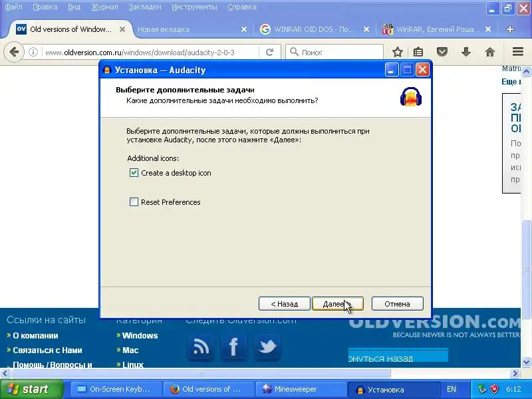Close the Новая вкладка tab
The image size is (532, 399).
click(243, 29)
